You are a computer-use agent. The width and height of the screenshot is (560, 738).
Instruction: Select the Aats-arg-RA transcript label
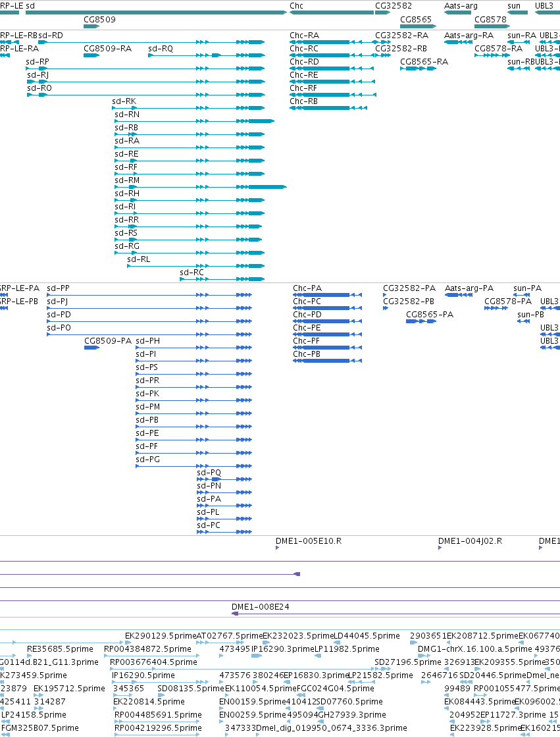point(469,36)
